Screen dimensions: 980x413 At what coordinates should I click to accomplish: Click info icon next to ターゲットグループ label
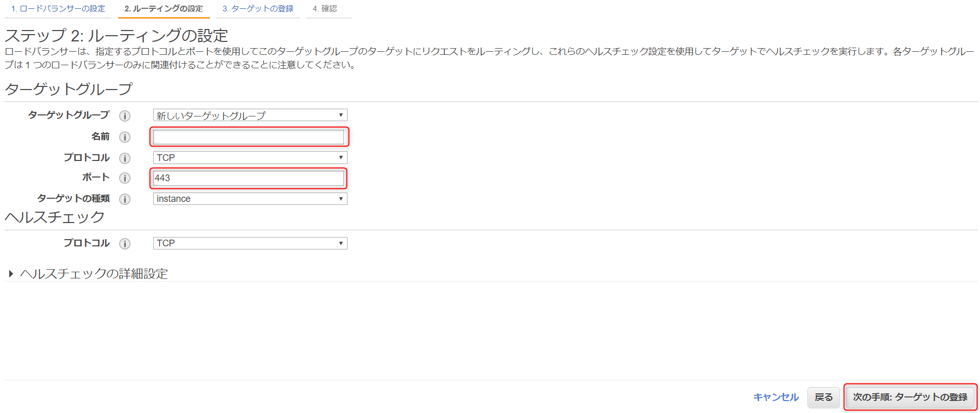[125, 115]
